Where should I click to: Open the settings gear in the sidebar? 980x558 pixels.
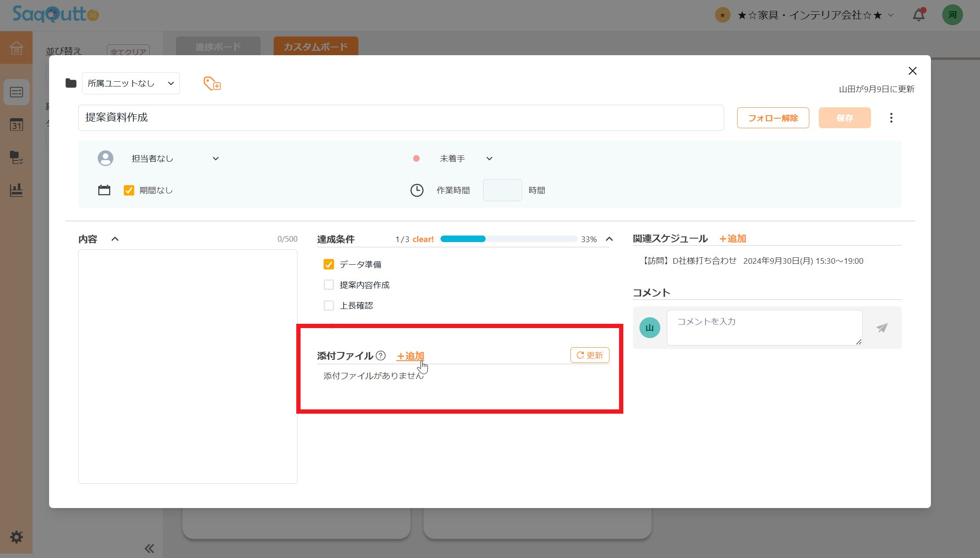tap(17, 537)
